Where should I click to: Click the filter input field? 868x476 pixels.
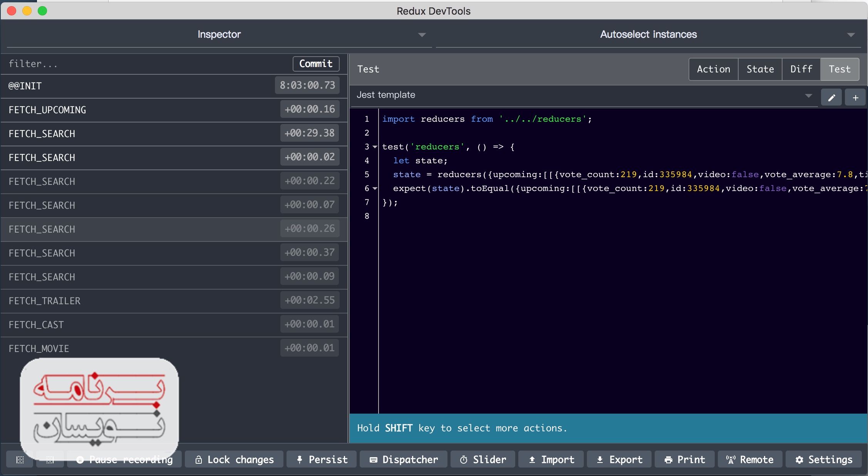[x=146, y=64]
